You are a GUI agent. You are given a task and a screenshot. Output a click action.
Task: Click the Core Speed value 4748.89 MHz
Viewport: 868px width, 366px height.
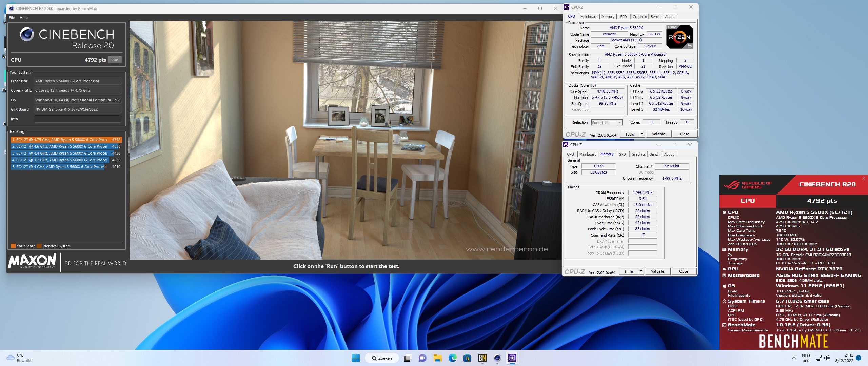(x=608, y=91)
